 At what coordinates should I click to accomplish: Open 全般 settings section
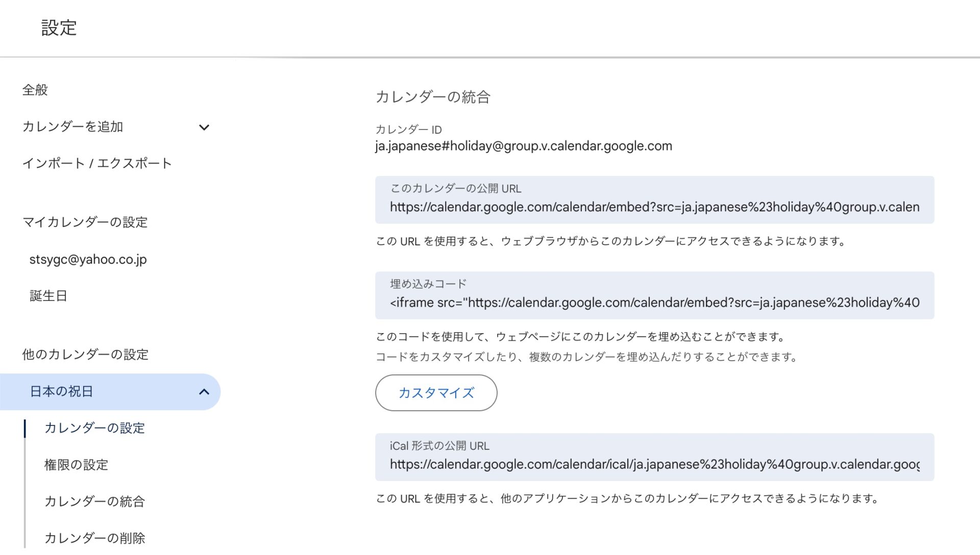coord(35,90)
